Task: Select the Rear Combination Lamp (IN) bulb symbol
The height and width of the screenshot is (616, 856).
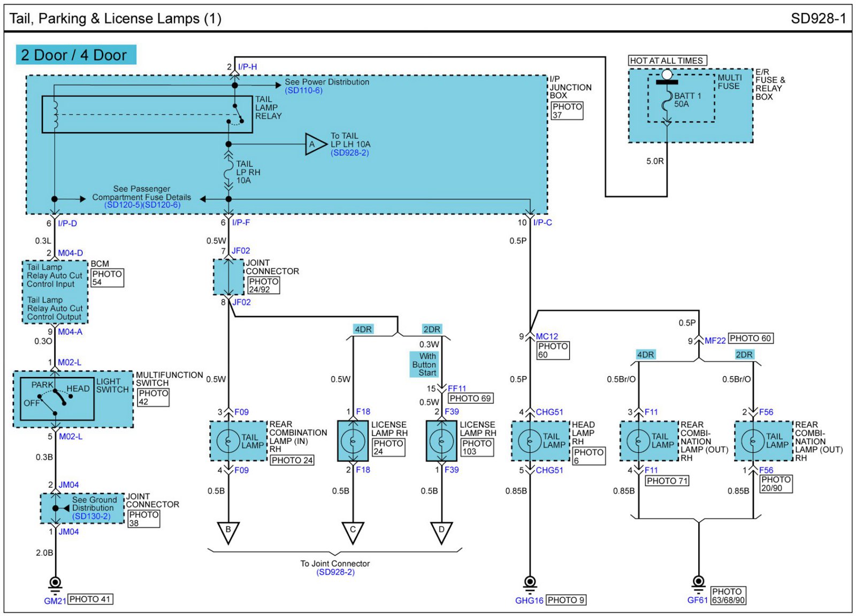Action: [x=228, y=441]
